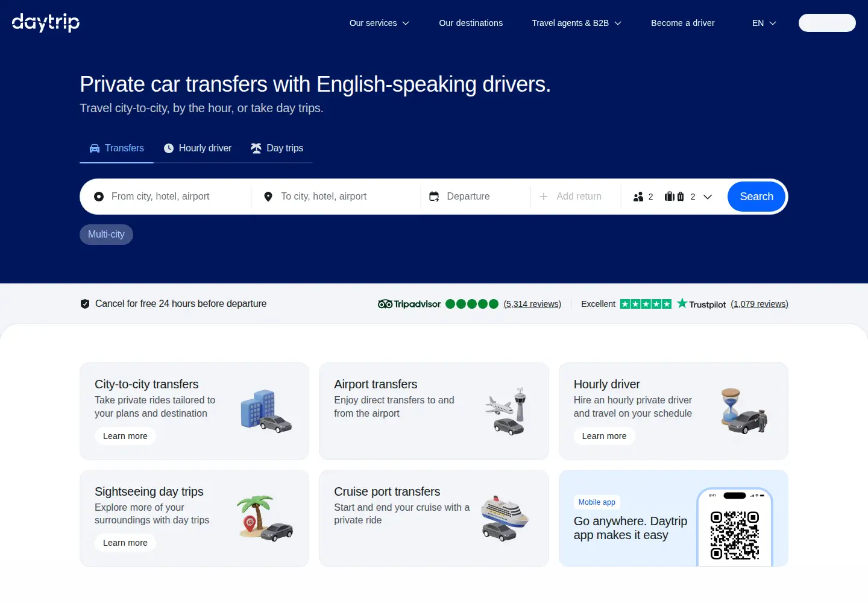868x603 pixels.
Task: Select the Transfers tab
Action: (117, 148)
